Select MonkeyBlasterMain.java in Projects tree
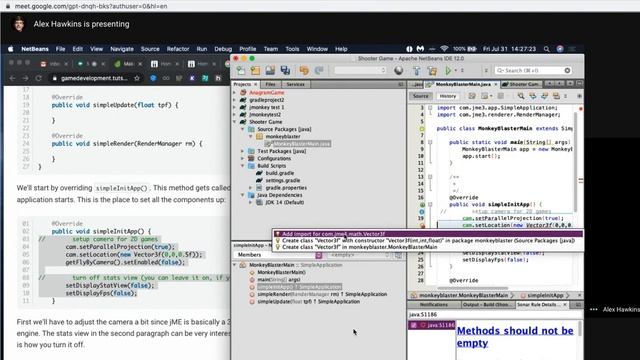Viewport: 640px width, 360px height. (301, 144)
